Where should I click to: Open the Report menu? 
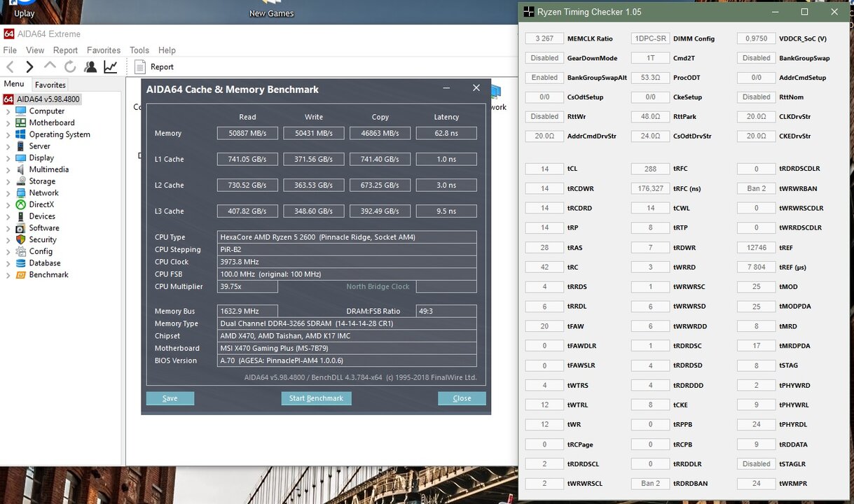(65, 50)
